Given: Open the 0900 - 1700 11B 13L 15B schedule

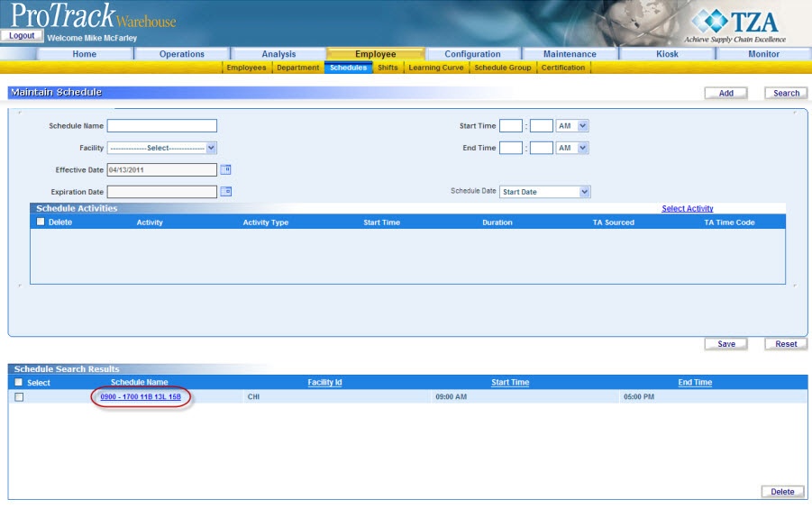Looking at the screenshot, I should (141, 397).
